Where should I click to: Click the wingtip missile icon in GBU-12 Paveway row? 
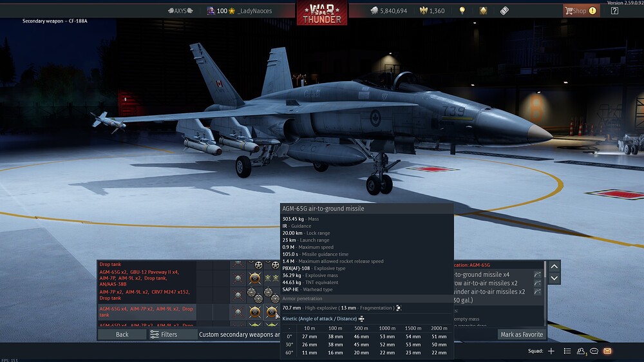238,279
